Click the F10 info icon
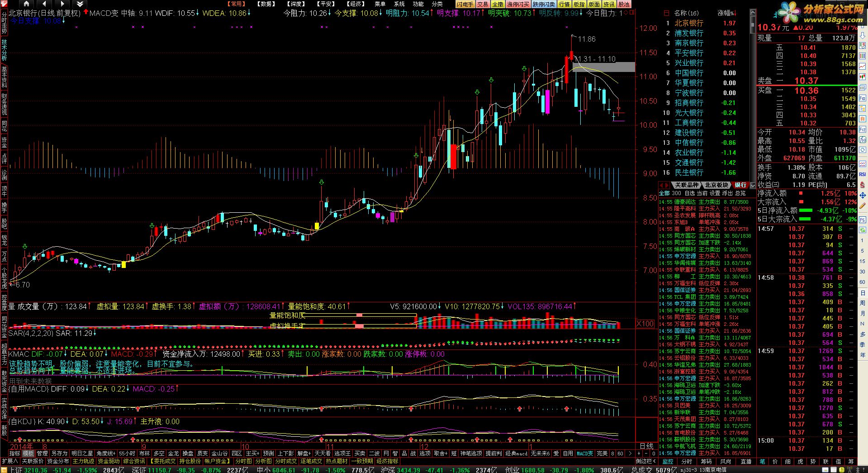This screenshot has height=473, width=868. pos(863,98)
